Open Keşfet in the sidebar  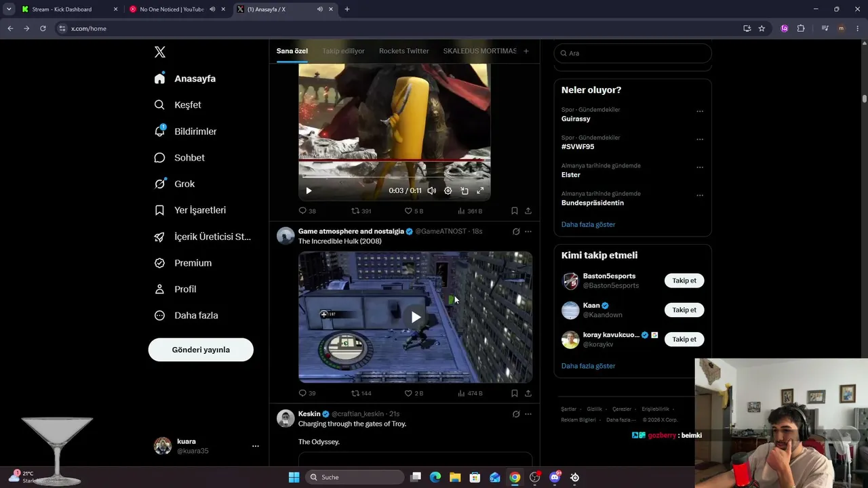178,105
